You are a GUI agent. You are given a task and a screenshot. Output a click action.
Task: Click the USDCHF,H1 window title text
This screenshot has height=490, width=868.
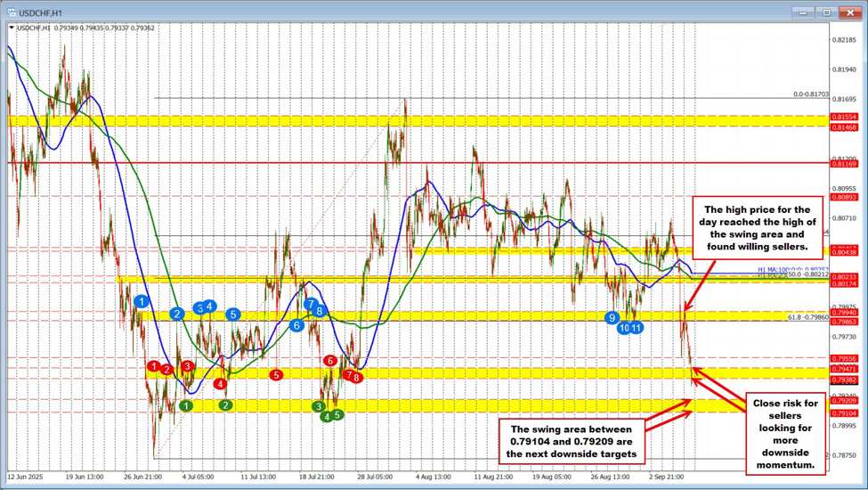[40, 12]
